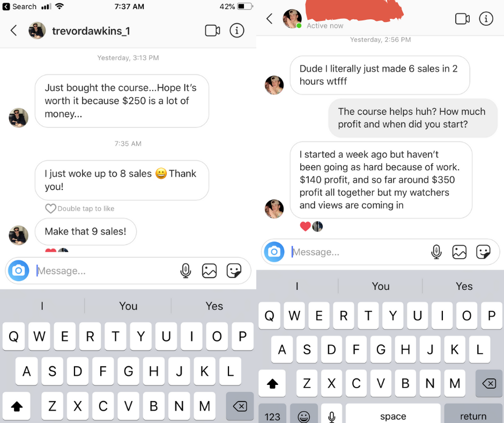Open photo gallery icon in right message bar

(x=459, y=252)
